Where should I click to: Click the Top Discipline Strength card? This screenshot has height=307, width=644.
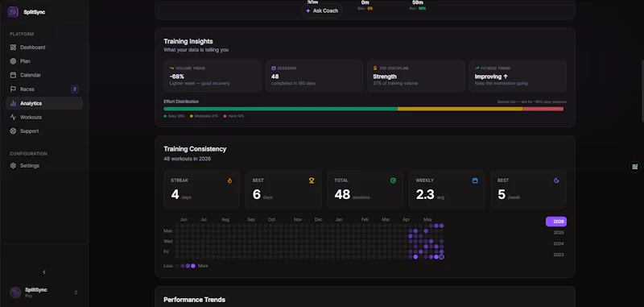click(x=416, y=76)
